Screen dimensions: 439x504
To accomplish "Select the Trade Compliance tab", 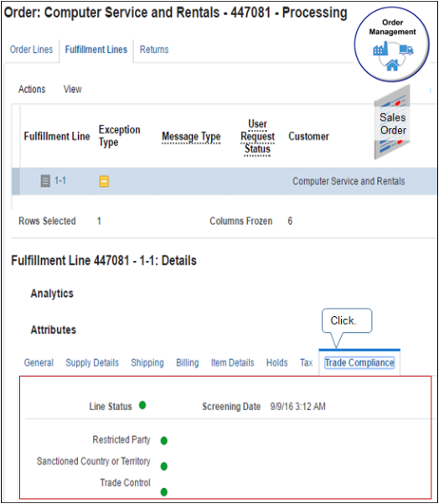I will coord(359,363).
